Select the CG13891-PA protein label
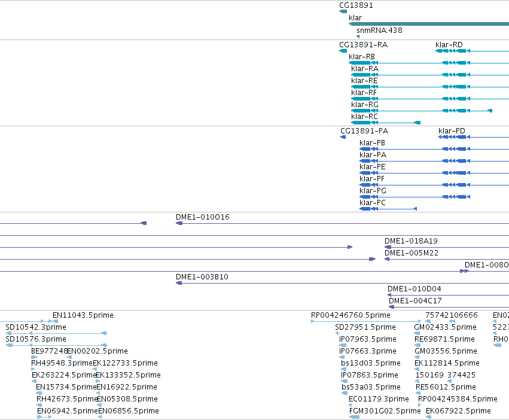 pos(364,131)
